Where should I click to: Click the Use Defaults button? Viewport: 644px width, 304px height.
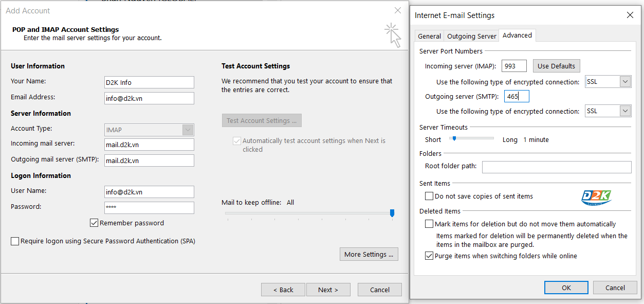(x=556, y=66)
